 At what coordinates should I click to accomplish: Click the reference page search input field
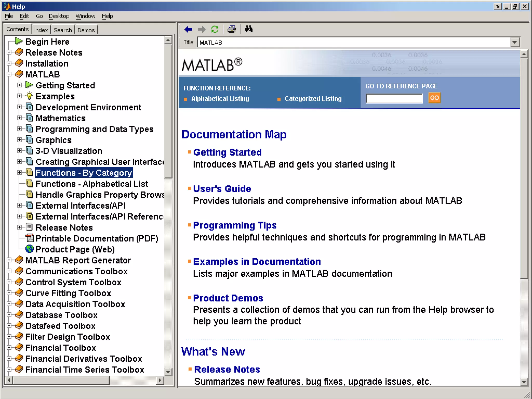(394, 99)
